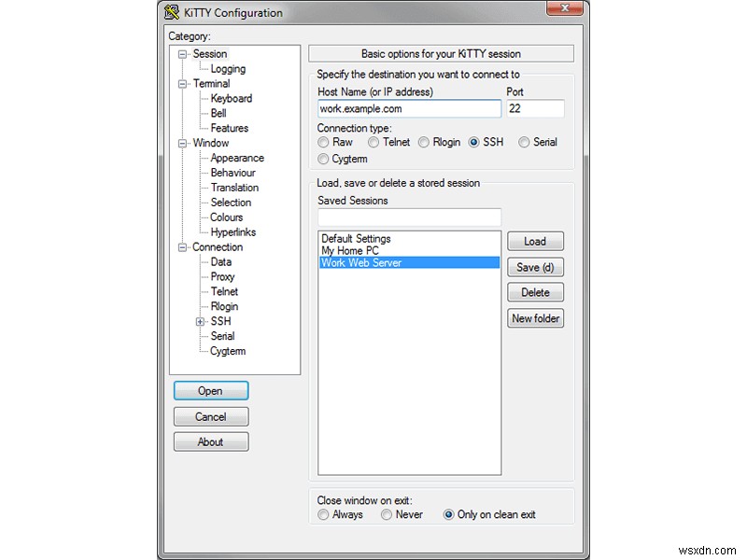Select Work Web Server saved session
747x560 pixels.
click(x=409, y=263)
